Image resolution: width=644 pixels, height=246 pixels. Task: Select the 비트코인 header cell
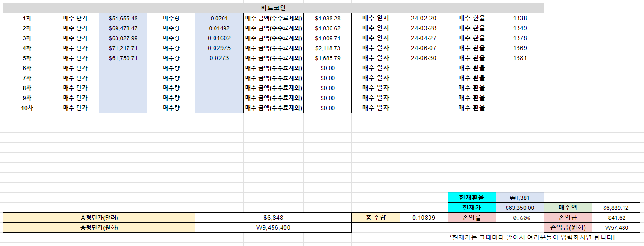pos(273,8)
